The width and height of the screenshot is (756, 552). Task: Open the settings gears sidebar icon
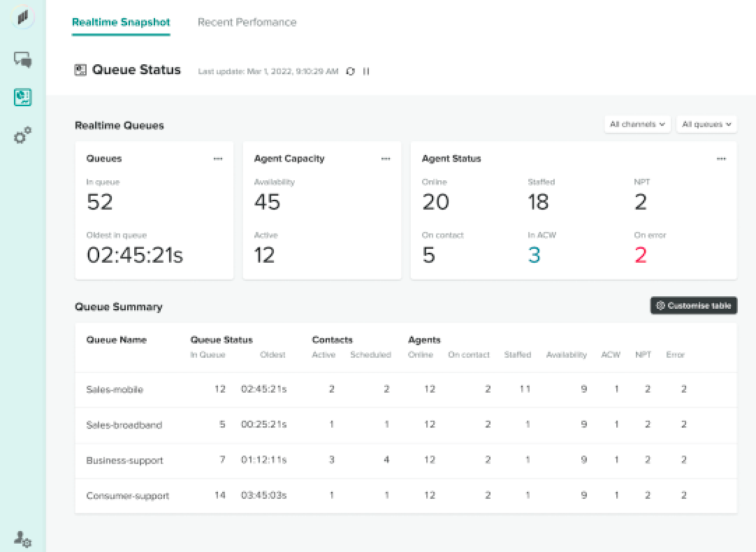pyautogui.click(x=23, y=135)
